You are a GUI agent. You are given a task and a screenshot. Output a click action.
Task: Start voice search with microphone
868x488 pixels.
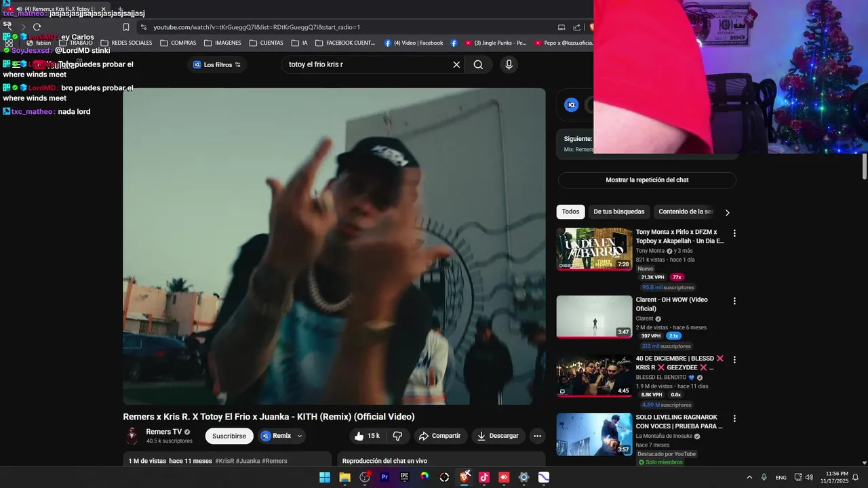(509, 65)
